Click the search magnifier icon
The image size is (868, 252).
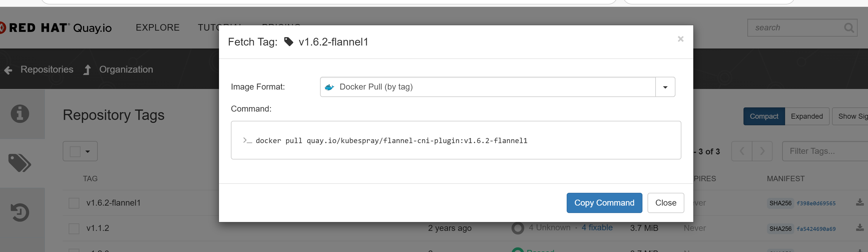coord(848,28)
